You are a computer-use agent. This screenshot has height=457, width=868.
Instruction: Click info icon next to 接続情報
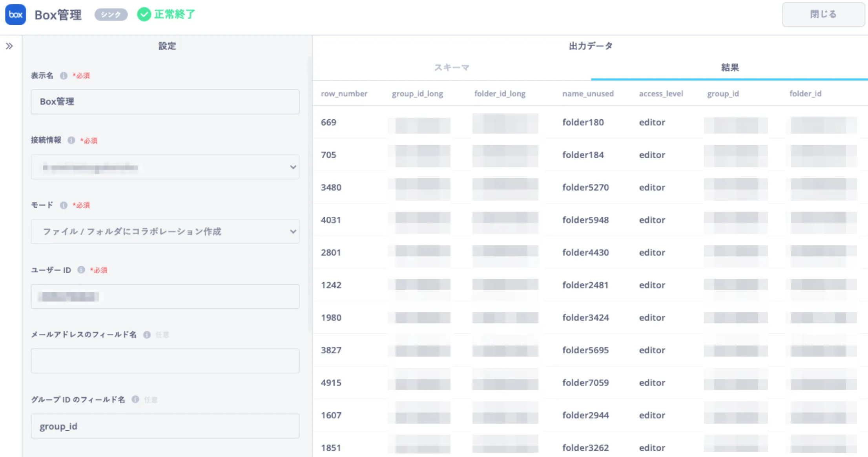(x=71, y=140)
